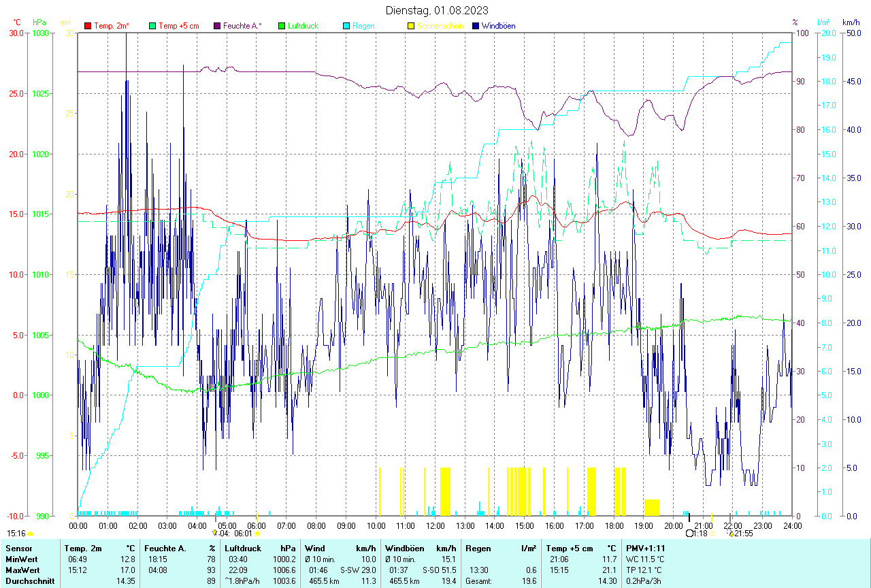Click the 'Feuchte A.' column header
The width and height of the screenshot is (871, 588).
165,548
